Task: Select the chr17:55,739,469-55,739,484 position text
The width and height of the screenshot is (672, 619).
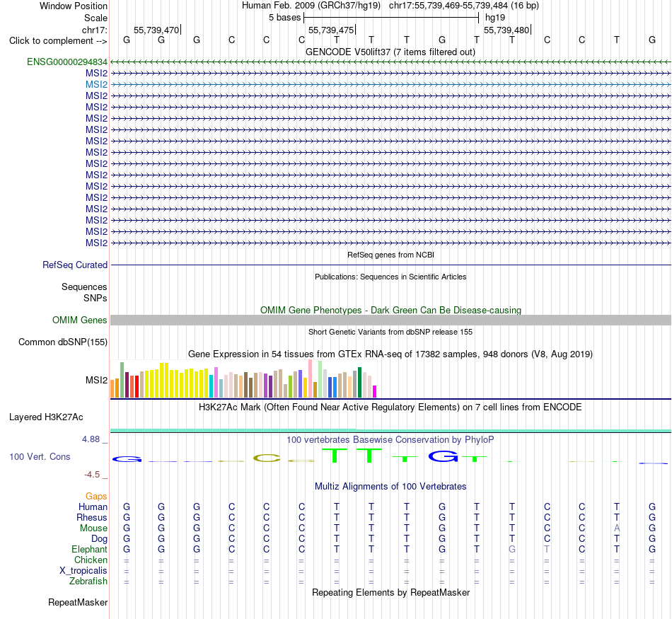Action: (x=464, y=6)
